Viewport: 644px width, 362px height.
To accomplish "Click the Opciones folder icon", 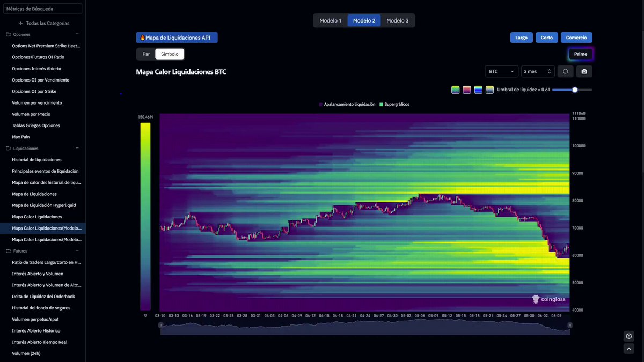I will pos(8,34).
